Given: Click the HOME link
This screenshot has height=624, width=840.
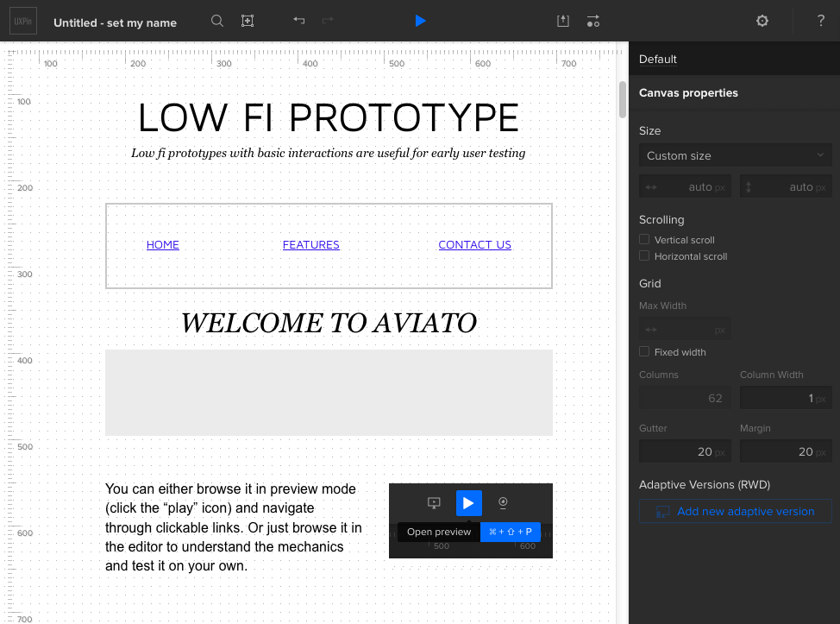Looking at the screenshot, I should coord(163,244).
